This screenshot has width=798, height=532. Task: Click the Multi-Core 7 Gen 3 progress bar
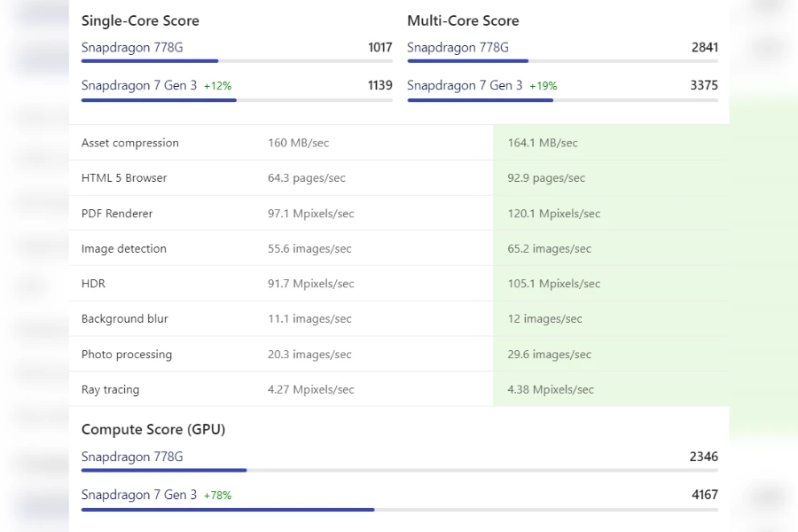(x=562, y=100)
